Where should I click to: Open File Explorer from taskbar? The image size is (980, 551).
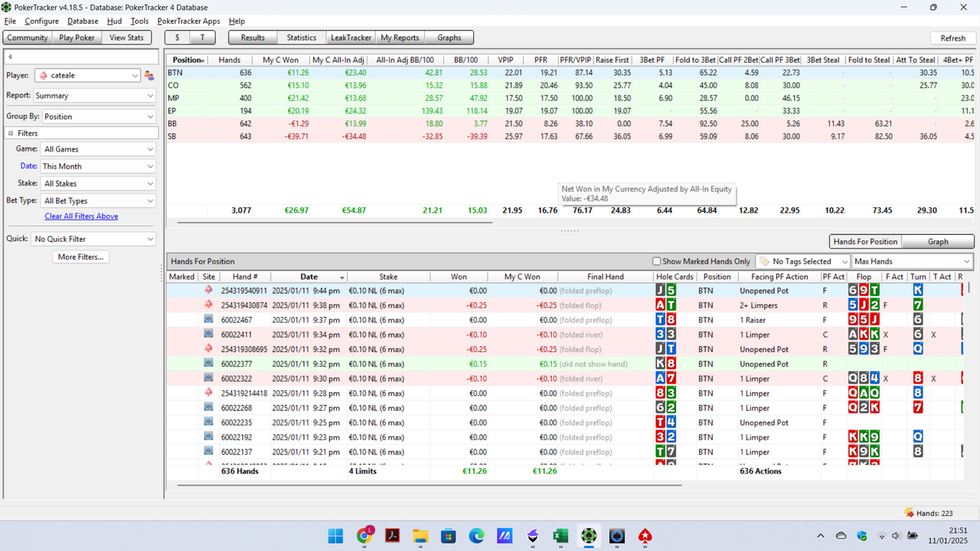click(x=420, y=536)
